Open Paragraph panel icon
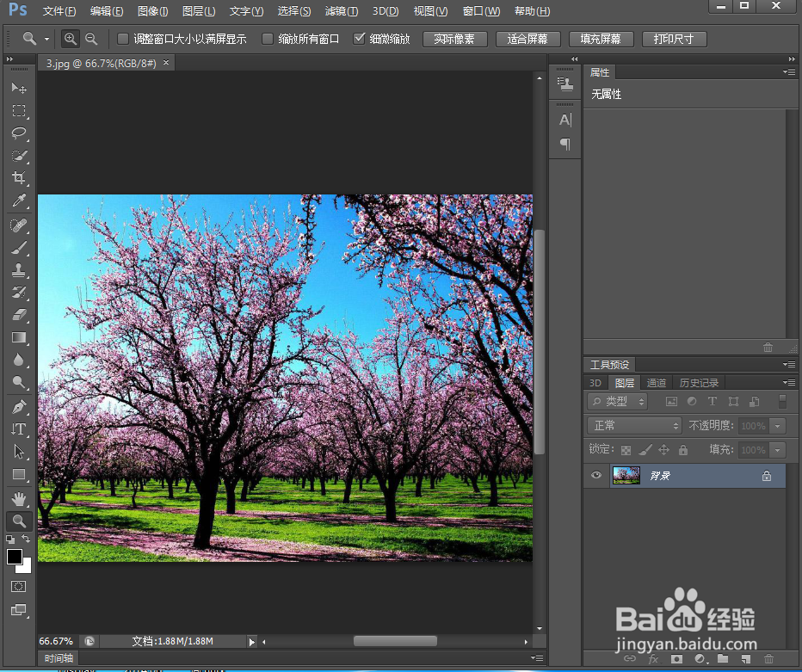The width and height of the screenshot is (802, 672). (x=564, y=145)
